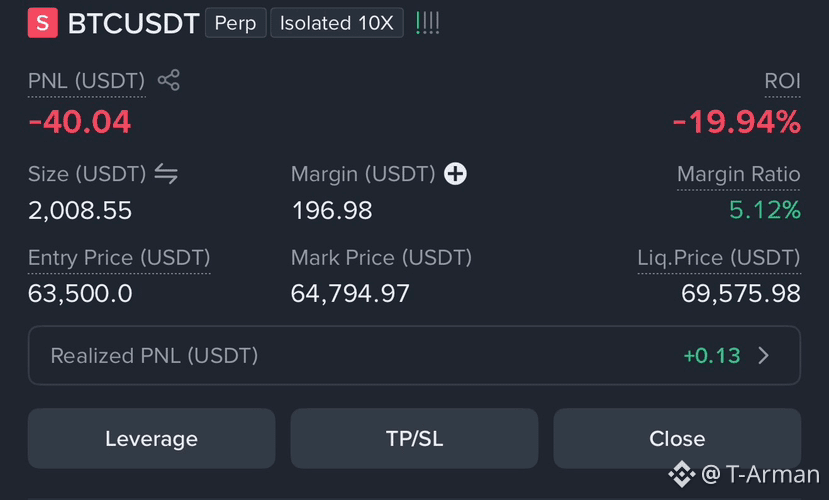Tap the ADL indicator bars
829x500 pixels.
pyautogui.click(x=428, y=23)
